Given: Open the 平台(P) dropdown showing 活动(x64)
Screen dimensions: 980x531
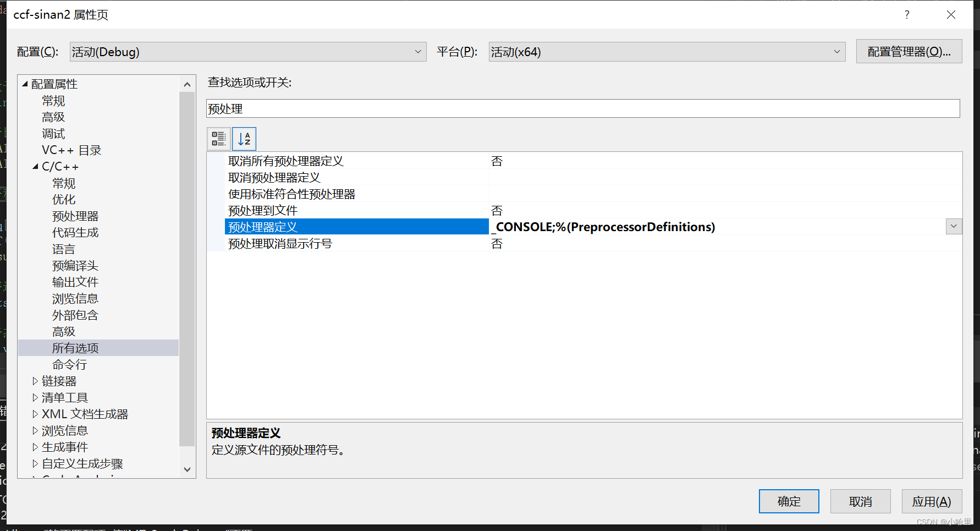Looking at the screenshot, I should [x=667, y=52].
